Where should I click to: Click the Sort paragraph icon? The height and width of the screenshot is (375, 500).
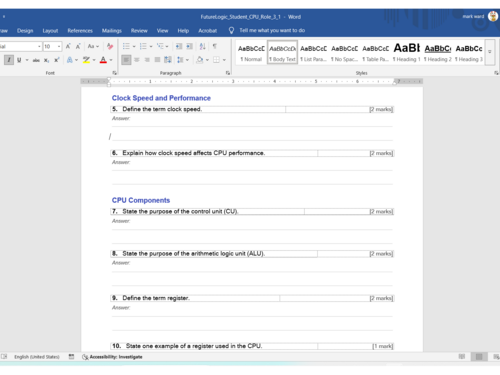(x=202, y=46)
